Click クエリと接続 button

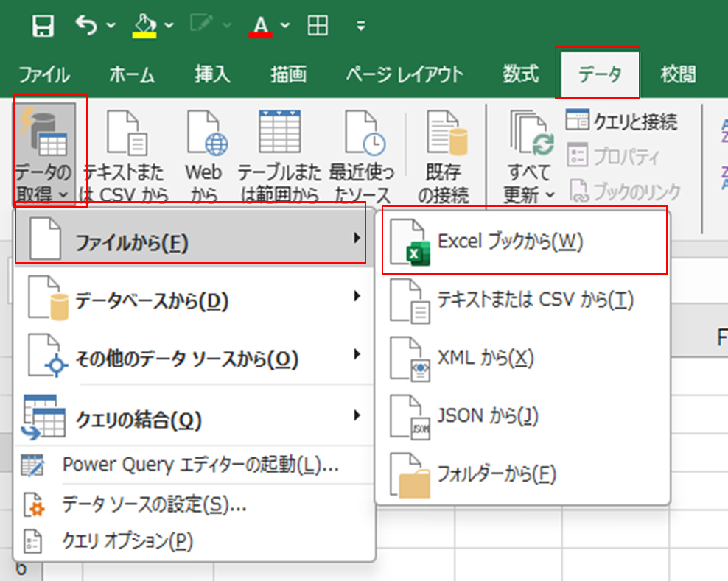click(x=621, y=122)
